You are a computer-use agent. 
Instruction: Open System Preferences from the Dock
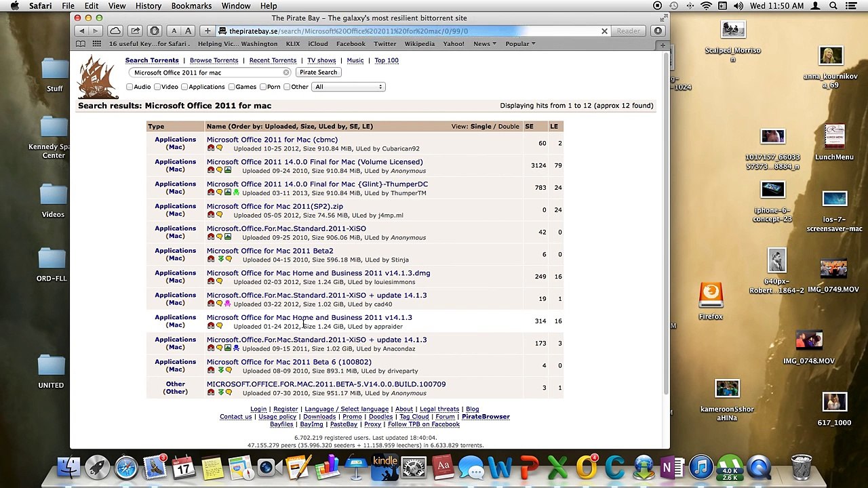point(414,467)
